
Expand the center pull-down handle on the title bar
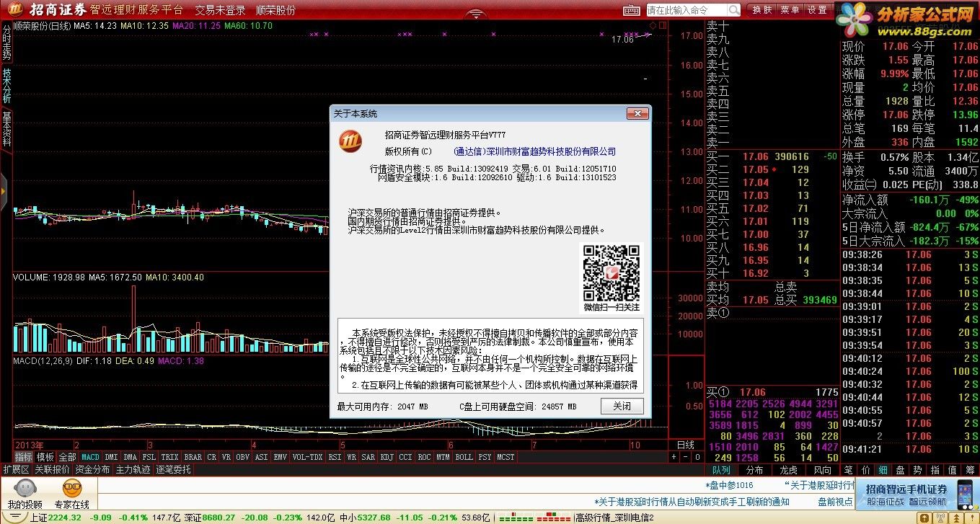(x=474, y=14)
